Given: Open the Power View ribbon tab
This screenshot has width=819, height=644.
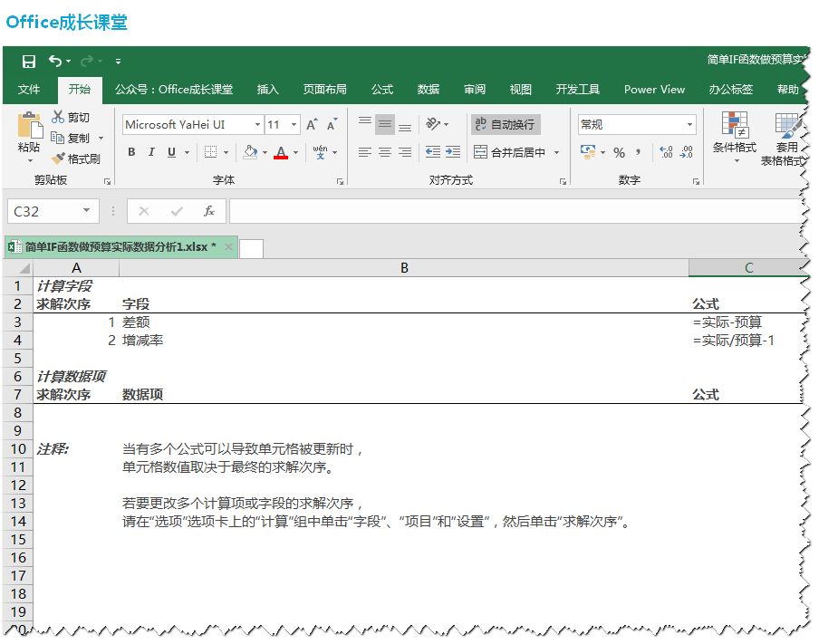Looking at the screenshot, I should (654, 90).
